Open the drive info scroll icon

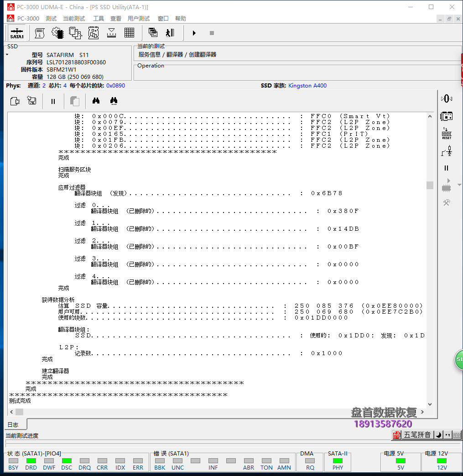click(40, 33)
